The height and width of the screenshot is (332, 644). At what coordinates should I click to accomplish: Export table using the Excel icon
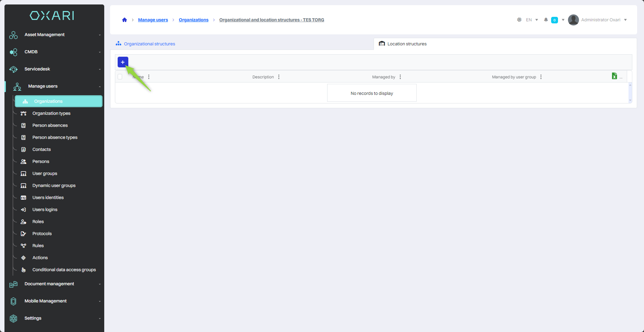pos(614,76)
